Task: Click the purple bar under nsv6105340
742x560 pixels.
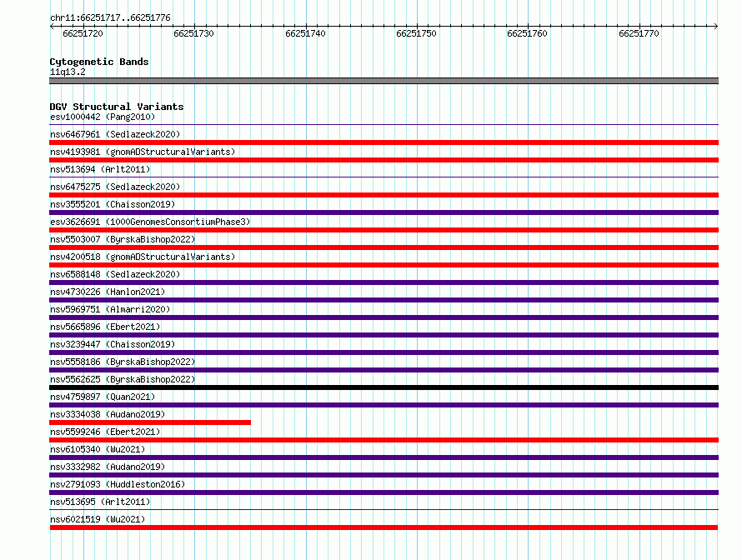Action: coord(384,457)
